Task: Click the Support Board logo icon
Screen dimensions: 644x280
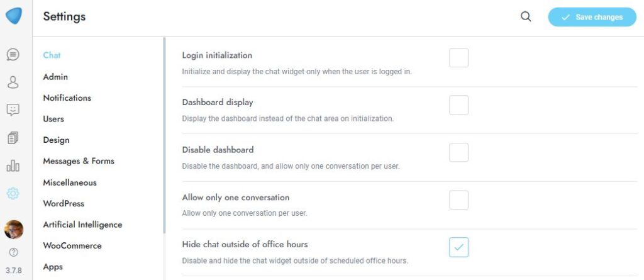Action: [13, 16]
